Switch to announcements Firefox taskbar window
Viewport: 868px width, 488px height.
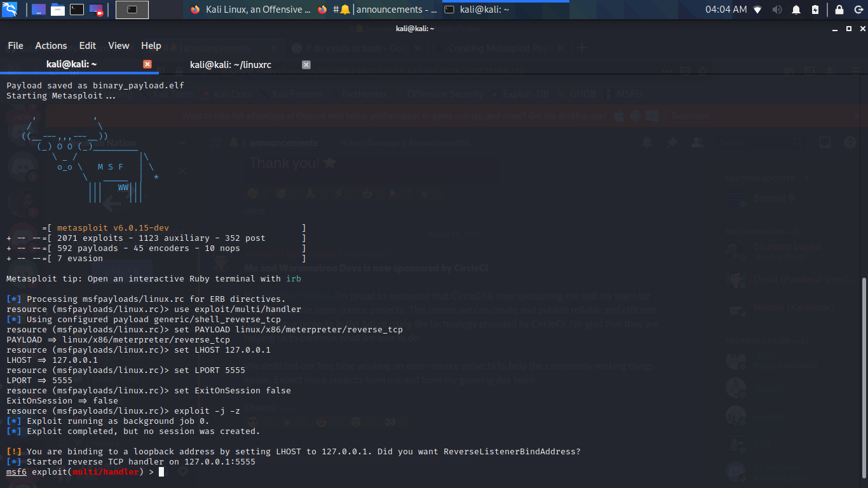tap(377, 10)
